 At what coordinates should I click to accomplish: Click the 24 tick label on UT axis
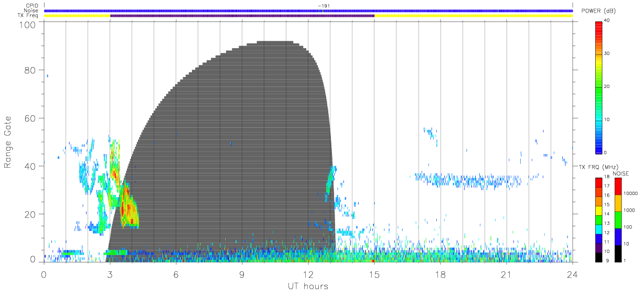click(x=572, y=274)
